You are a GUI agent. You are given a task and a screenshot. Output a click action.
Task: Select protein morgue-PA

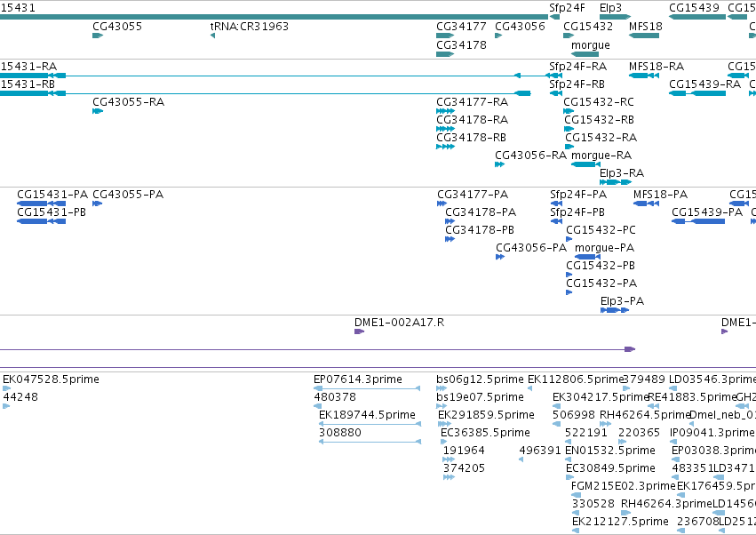[604, 248]
